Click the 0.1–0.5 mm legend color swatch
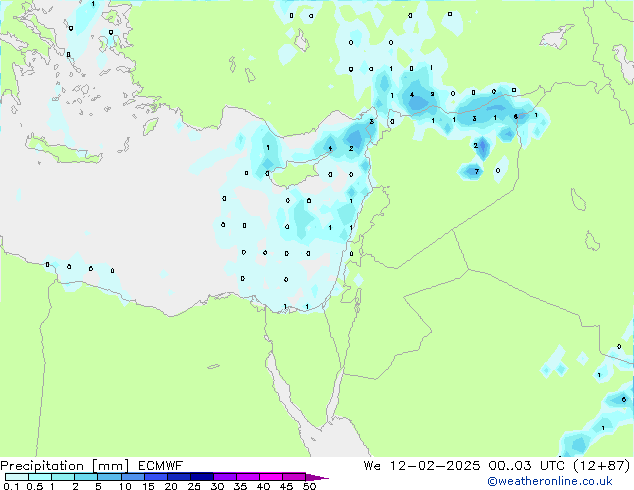The width and height of the screenshot is (634, 490). 17,477
